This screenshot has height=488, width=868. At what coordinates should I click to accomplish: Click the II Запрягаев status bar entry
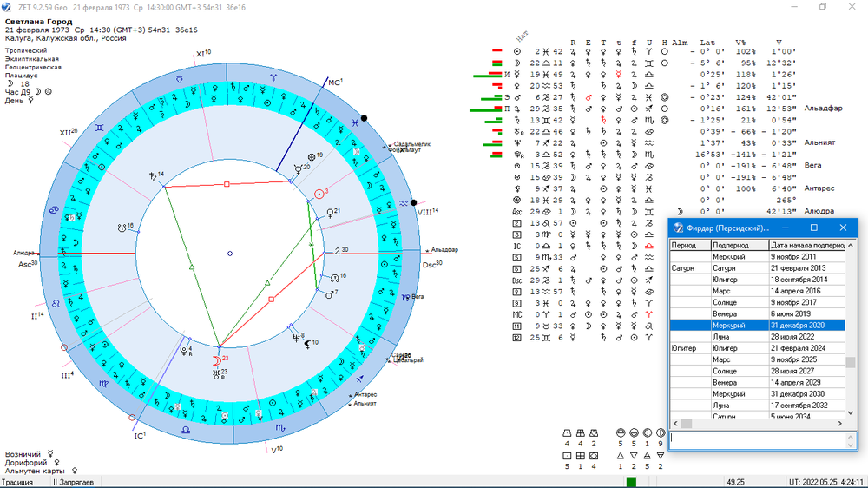(x=73, y=483)
